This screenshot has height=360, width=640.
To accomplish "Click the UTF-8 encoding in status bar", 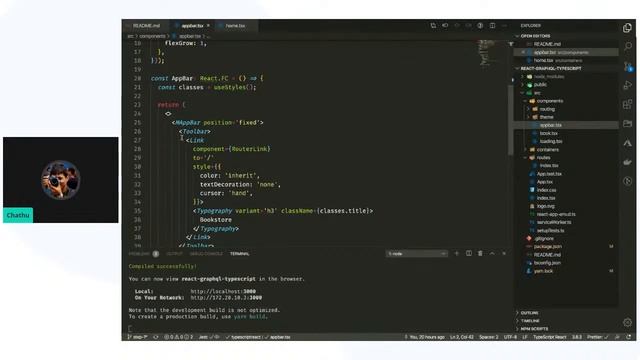I will (x=510, y=337).
